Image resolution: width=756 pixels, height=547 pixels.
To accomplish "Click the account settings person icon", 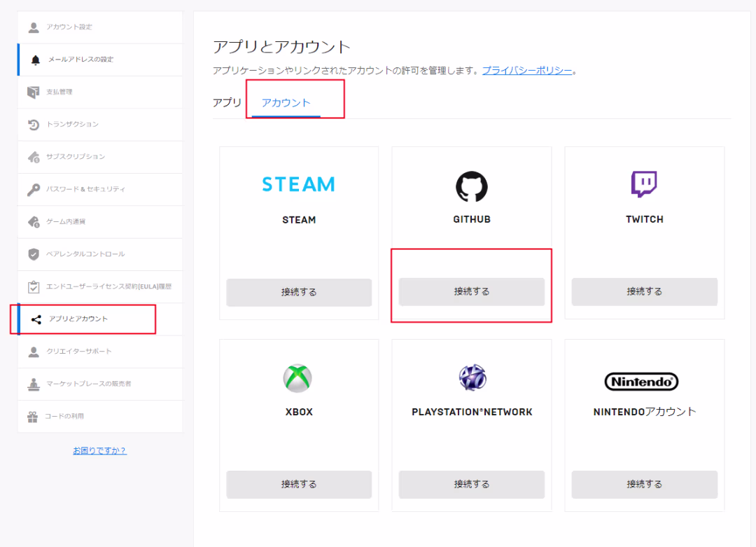I will click(34, 27).
